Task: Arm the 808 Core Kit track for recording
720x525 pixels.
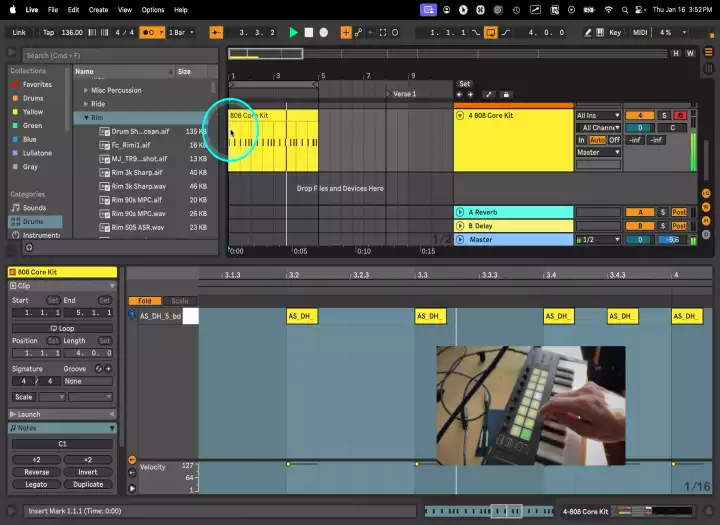Action: pyautogui.click(x=680, y=115)
